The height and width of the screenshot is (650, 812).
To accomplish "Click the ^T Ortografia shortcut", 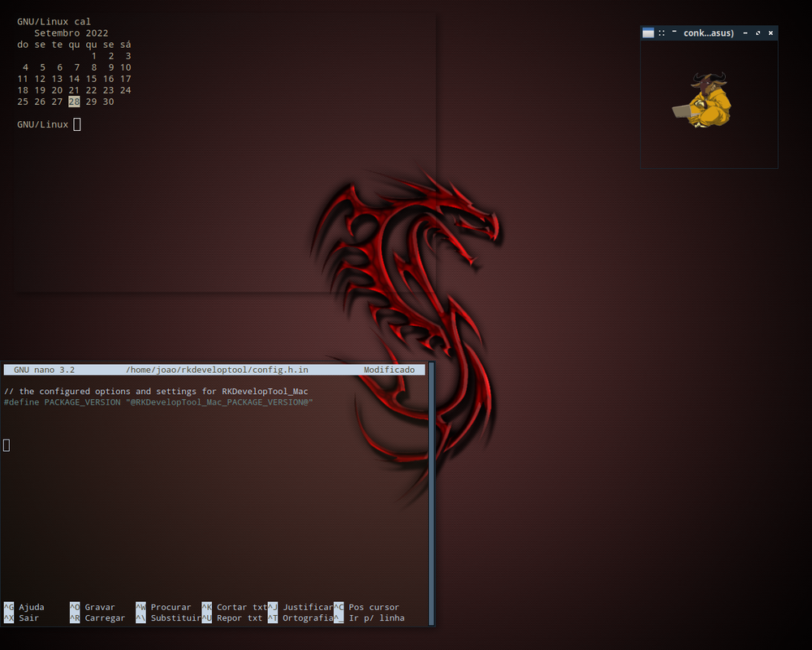I will click(300, 617).
